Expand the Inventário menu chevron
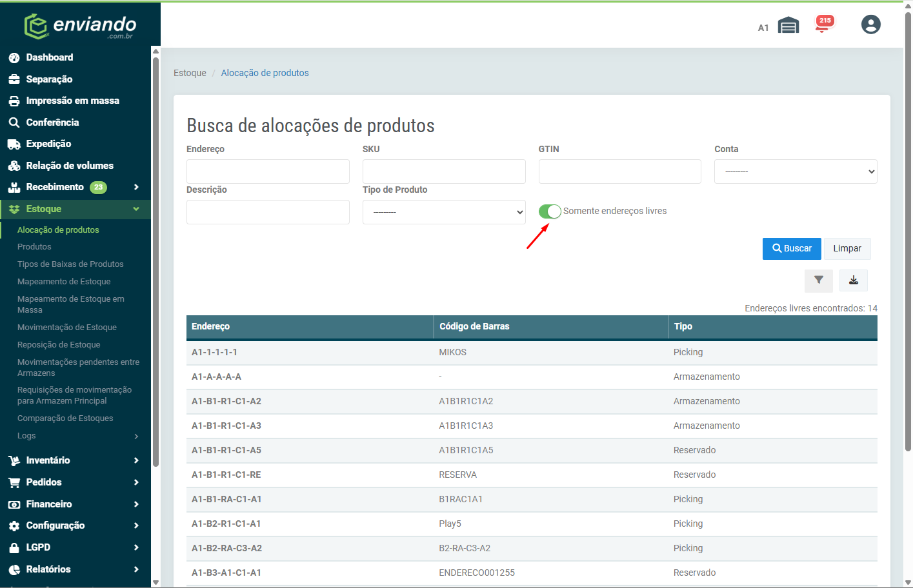 click(136, 460)
